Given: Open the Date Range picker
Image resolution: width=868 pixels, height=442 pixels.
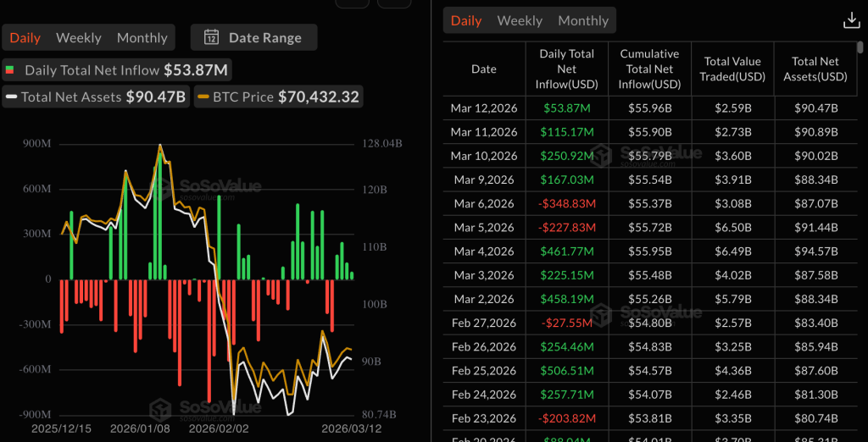Looking at the screenshot, I should 253,37.
